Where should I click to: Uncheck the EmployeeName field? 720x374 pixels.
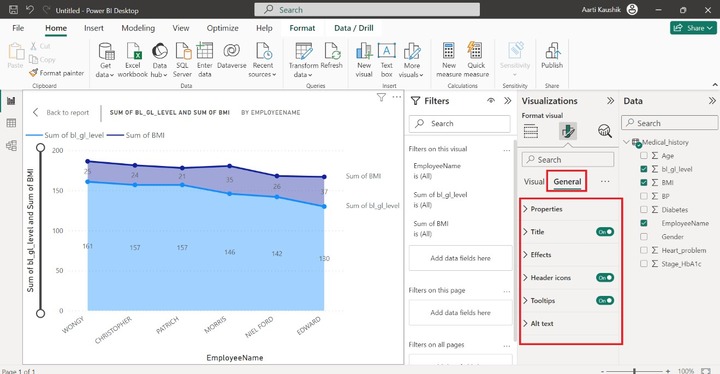644,223
